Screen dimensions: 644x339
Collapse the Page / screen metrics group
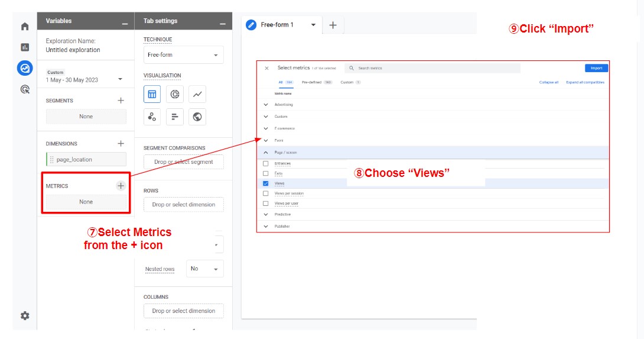click(266, 152)
